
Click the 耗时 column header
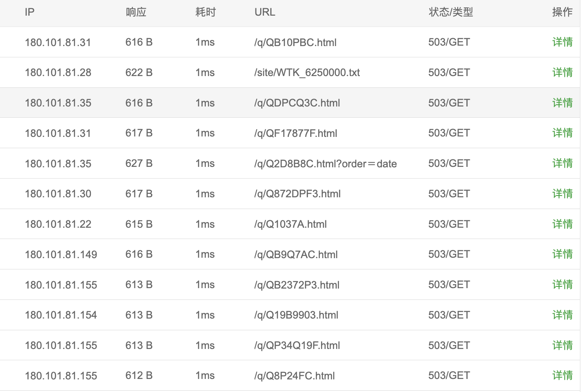pos(205,12)
